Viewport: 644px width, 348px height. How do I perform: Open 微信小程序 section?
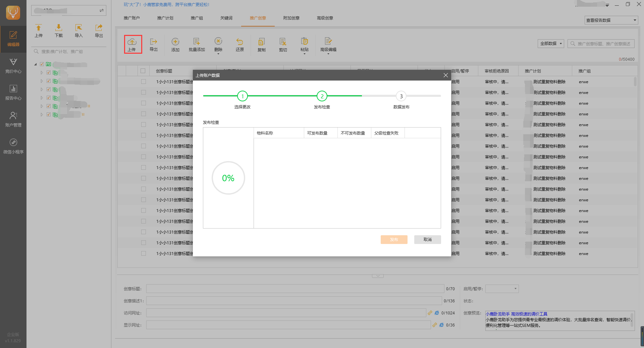pyautogui.click(x=13, y=146)
